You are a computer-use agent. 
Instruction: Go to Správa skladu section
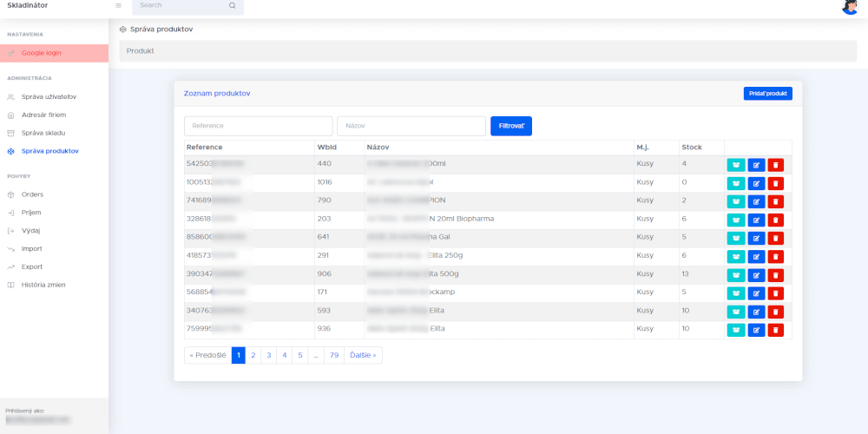(x=43, y=133)
